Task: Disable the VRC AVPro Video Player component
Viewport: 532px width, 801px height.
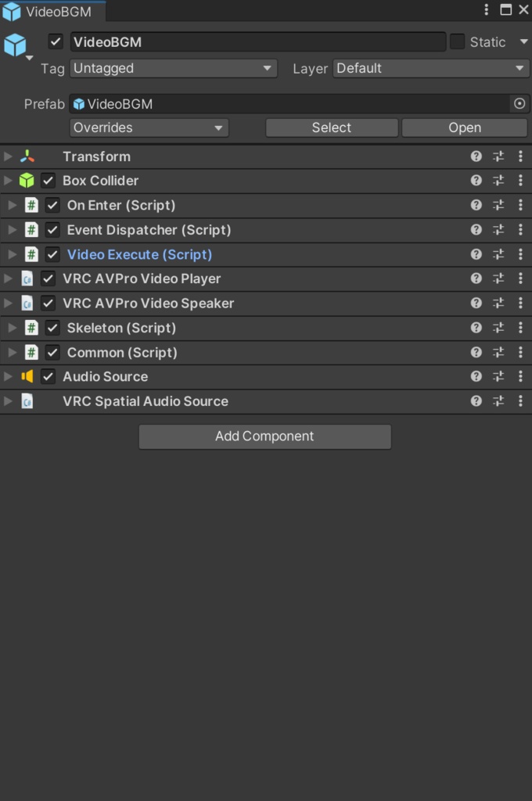Action: pyautogui.click(x=48, y=278)
